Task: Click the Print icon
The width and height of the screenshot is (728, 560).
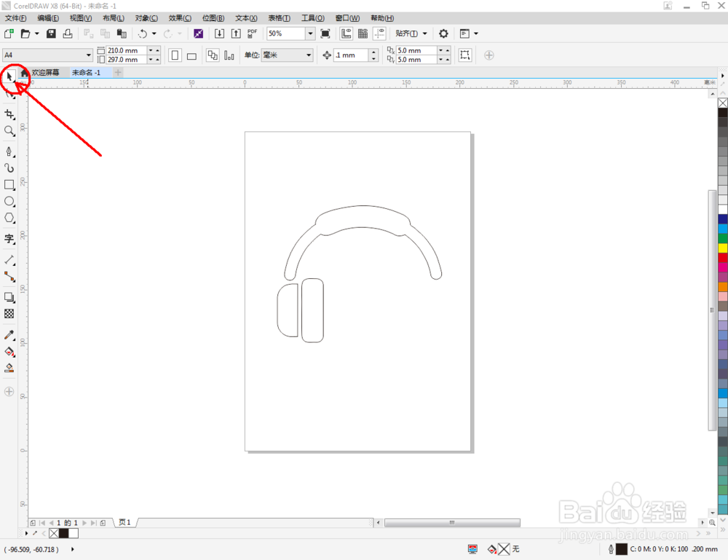Action: click(x=68, y=33)
